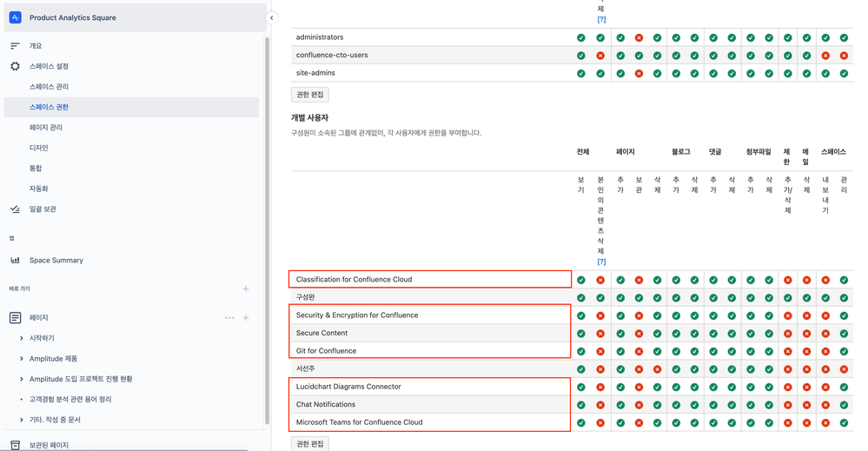Click 보기 checkmark for Classification for Confluence Cloud

pos(580,280)
